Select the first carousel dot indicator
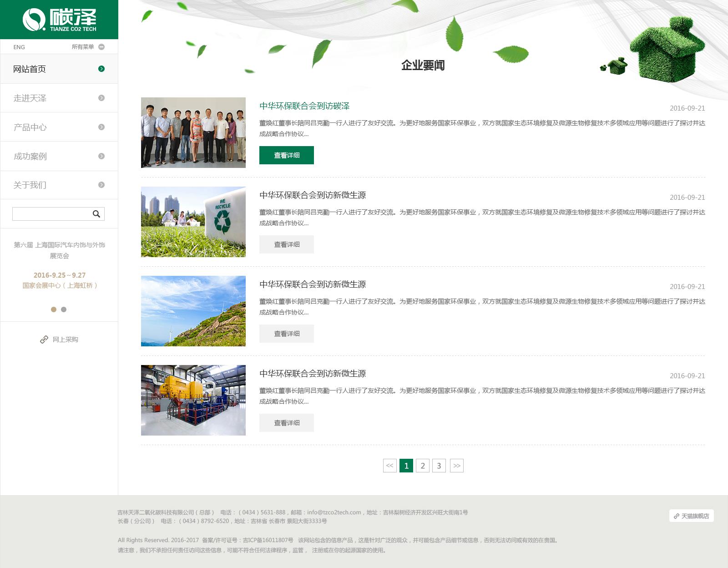The width and height of the screenshot is (728, 568). click(54, 309)
